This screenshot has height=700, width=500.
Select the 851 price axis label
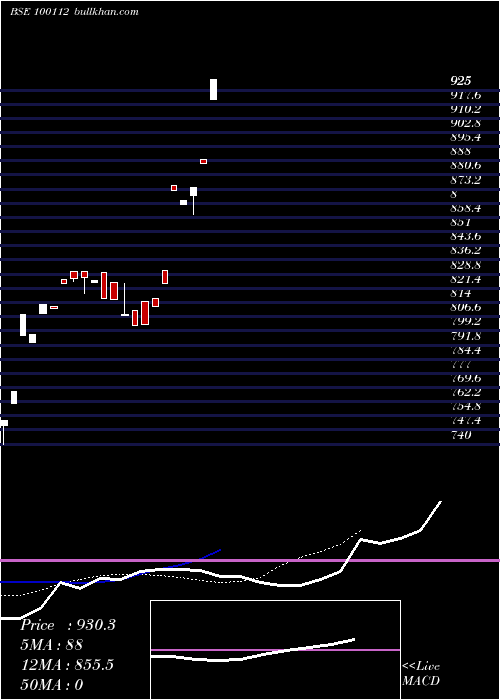(460, 222)
